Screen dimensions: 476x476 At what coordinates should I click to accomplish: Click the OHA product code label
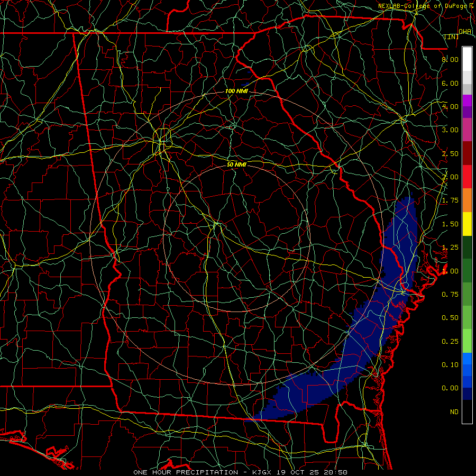tap(465, 31)
